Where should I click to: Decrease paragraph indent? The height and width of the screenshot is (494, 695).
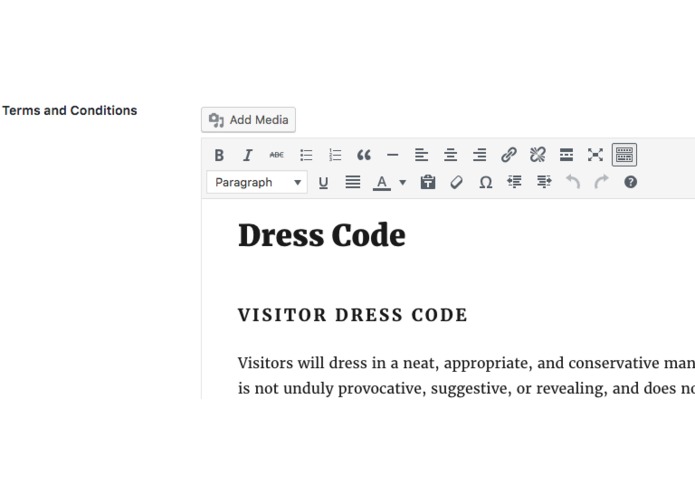[x=515, y=182]
